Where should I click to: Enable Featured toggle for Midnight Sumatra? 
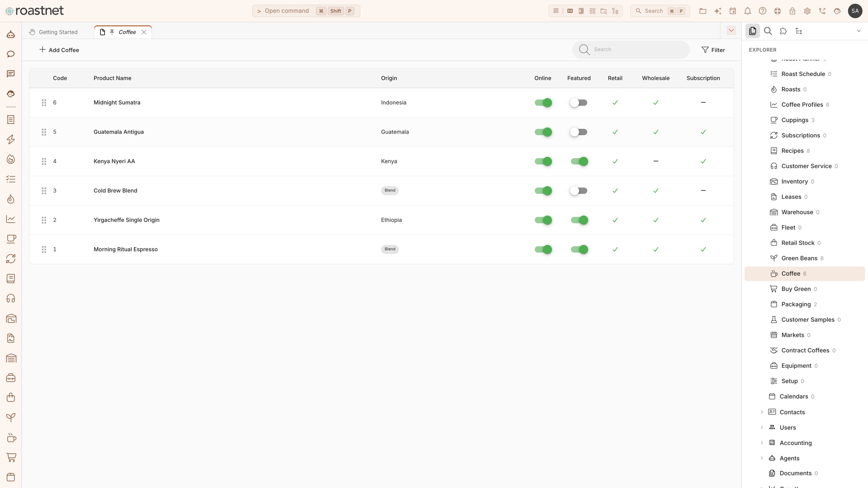point(579,103)
